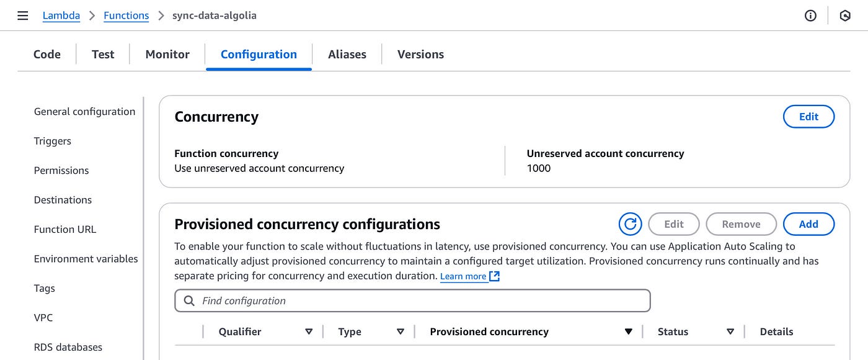Open the Aliases tab

[347, 55]
